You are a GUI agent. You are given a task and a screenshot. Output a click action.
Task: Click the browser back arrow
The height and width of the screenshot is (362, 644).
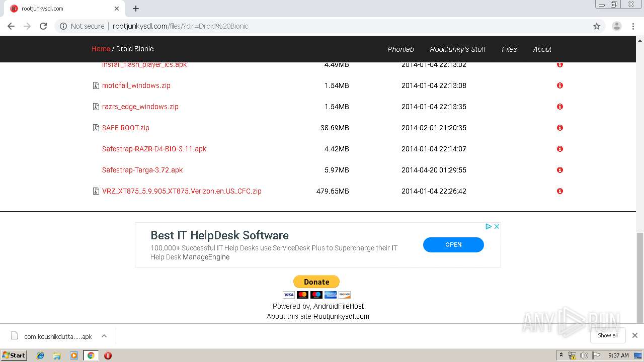[x=11, y=26]
